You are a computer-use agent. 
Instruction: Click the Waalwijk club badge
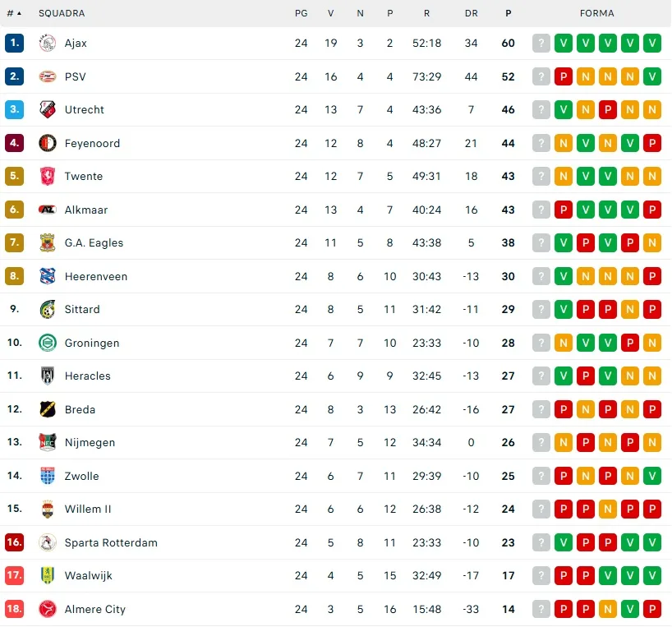[x=47, y=575]
